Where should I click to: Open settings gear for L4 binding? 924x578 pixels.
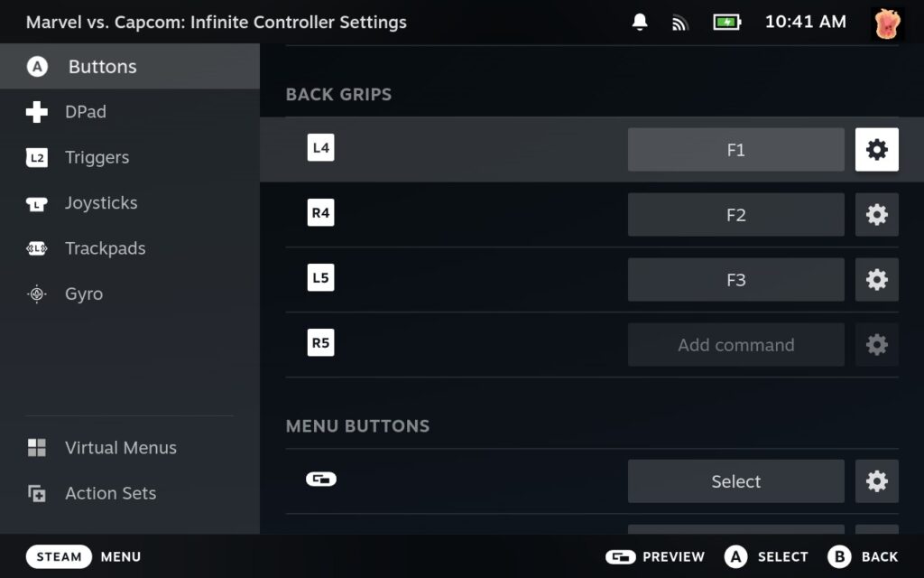(x=876, y=150)
